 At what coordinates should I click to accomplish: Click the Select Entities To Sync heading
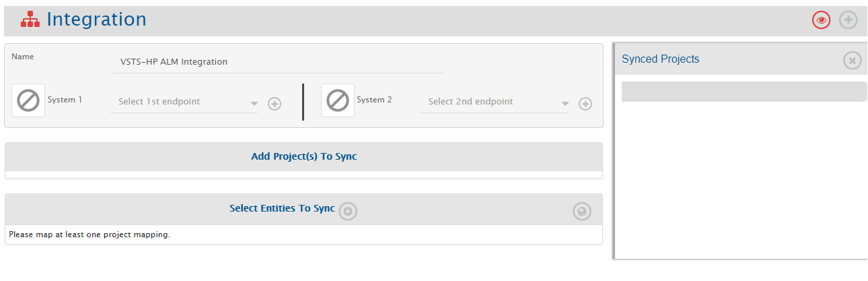point(282,208)
